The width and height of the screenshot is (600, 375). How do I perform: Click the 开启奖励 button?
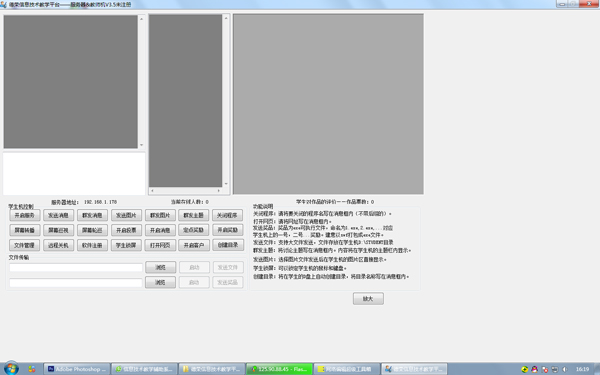[227, 230]
